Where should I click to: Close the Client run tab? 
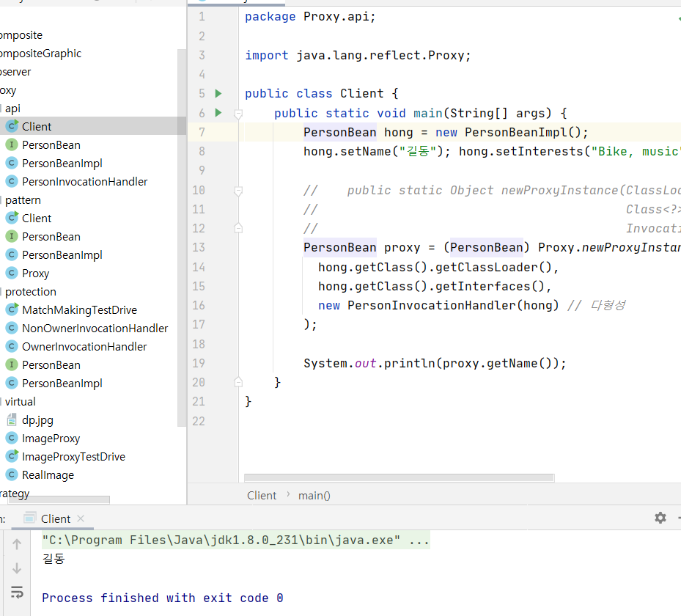click(x=81, y=518)
